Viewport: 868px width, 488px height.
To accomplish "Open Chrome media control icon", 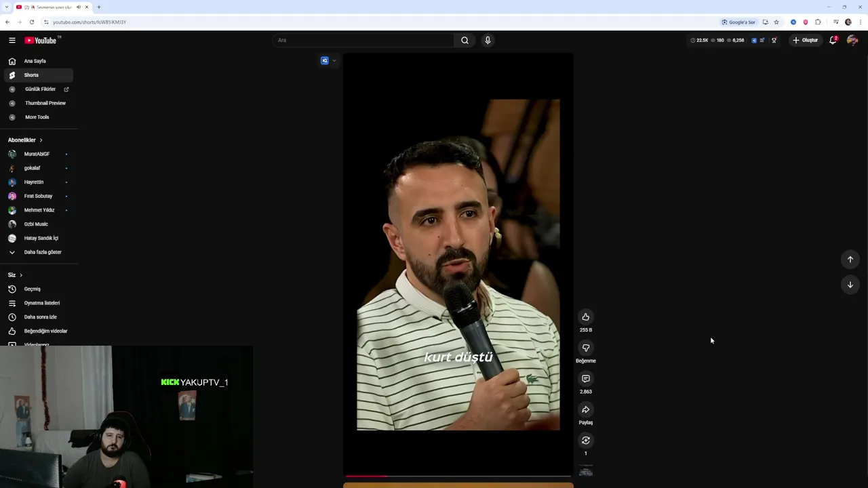I will coord(836,22).
